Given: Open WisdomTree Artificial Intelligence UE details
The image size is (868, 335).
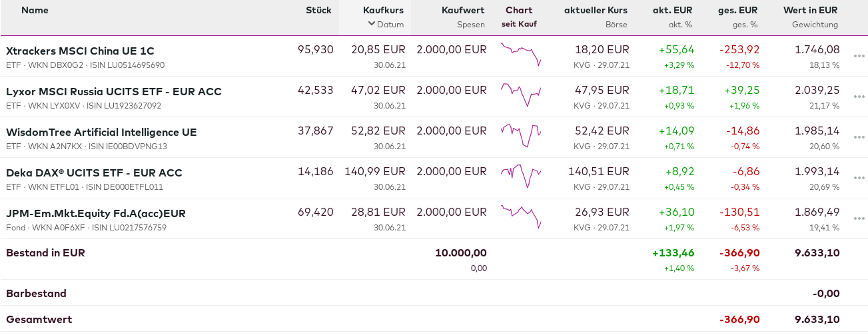Looking at the screenshot, I should 101,132.
